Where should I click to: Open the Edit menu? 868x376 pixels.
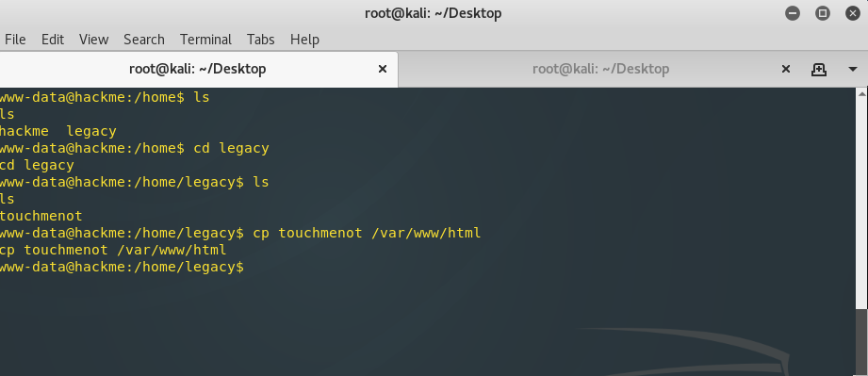click(x=53, y=40)
